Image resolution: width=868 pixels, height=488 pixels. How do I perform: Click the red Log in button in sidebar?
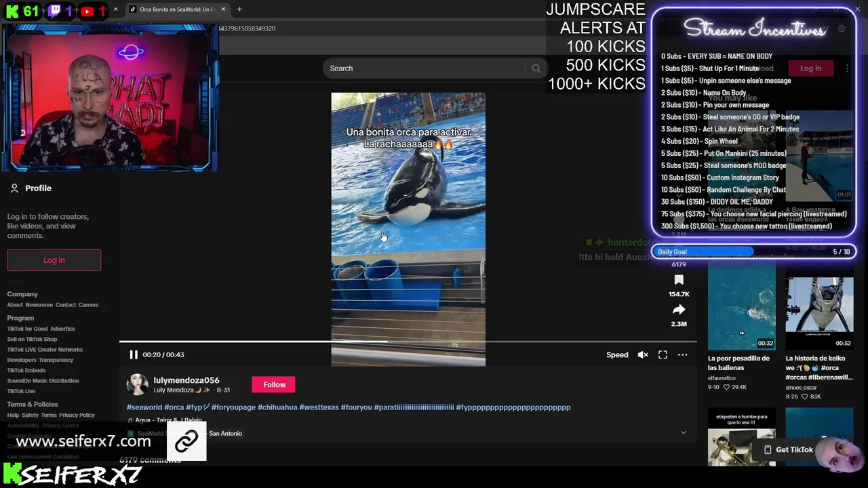click(54, 260)
